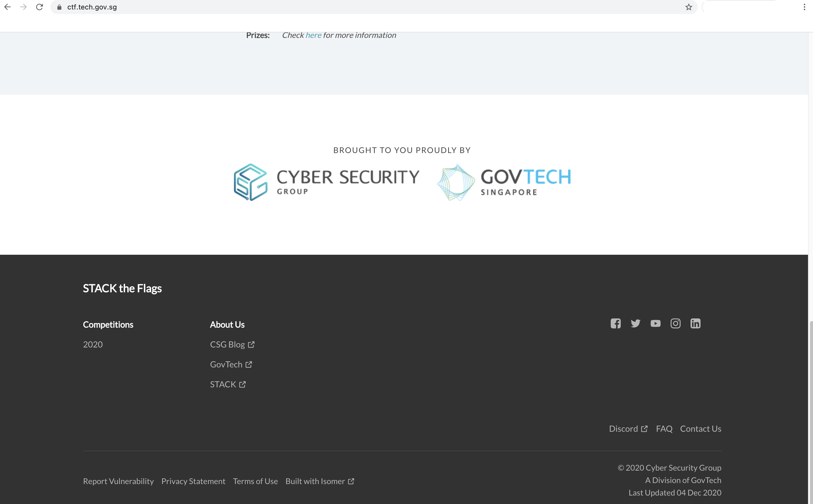
Task: Click the address bar showing ctf.tech.gov.sg
Action: 367,7
